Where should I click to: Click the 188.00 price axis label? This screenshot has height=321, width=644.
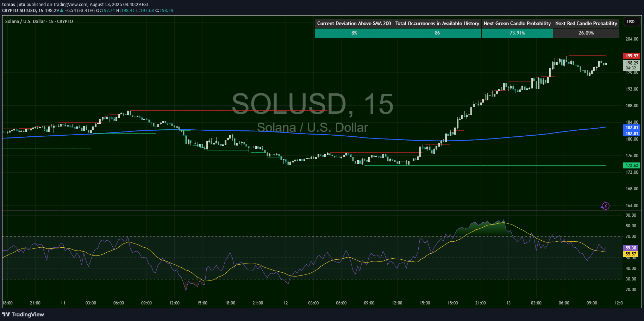[632, 106]
